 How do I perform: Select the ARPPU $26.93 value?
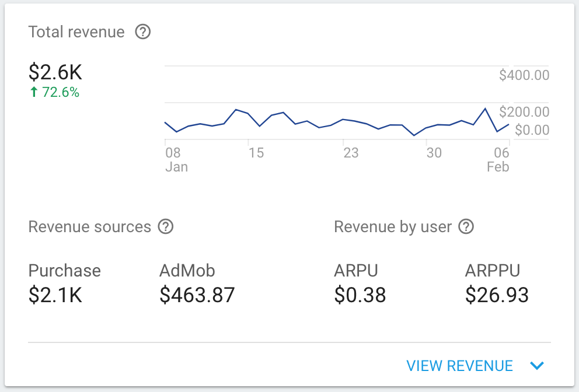(x=497, y=295)
